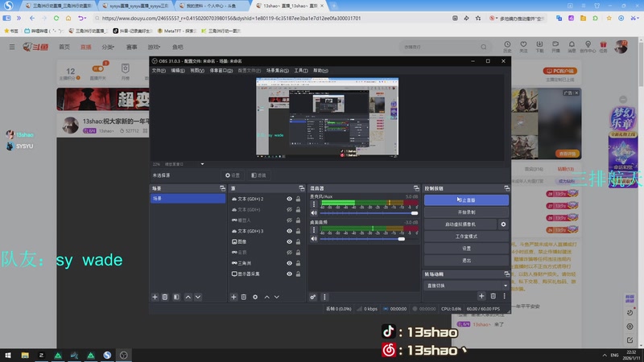Delete selected source with trash icon
This screenshot has width=644, height=362.
pyautogui.click(x=244, y=297)
